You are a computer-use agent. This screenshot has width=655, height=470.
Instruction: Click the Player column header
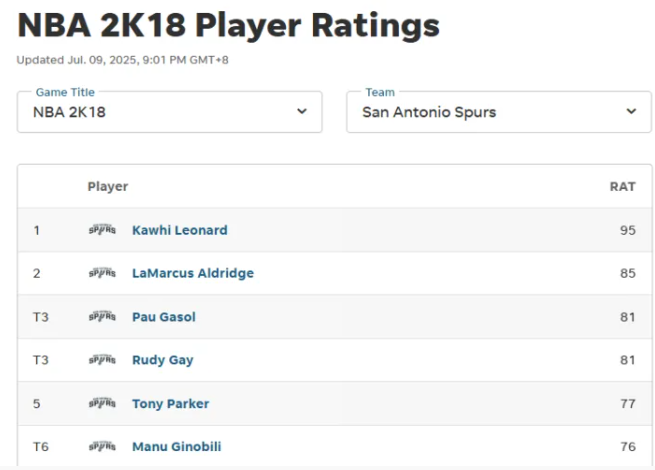(108, 187)
